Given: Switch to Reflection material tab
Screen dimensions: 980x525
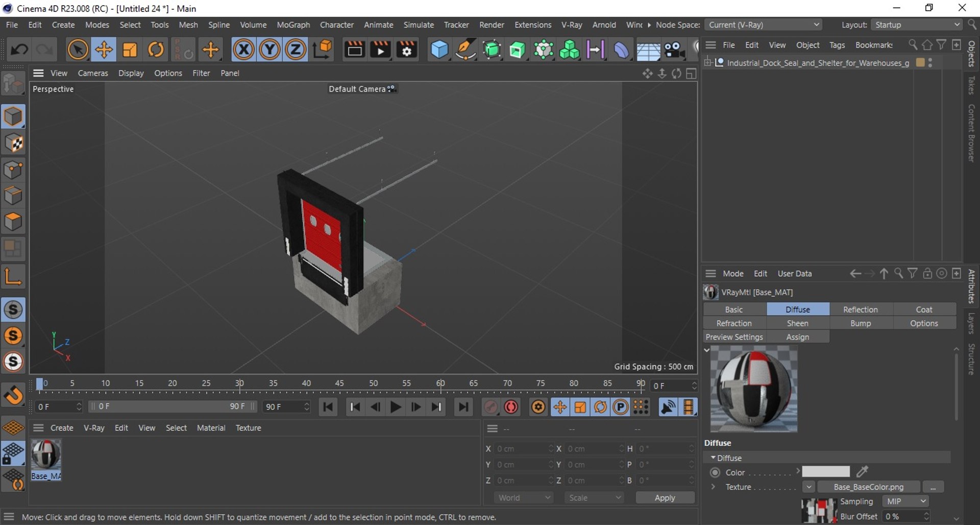Looking at the screenshot, I should pos(861,309).
